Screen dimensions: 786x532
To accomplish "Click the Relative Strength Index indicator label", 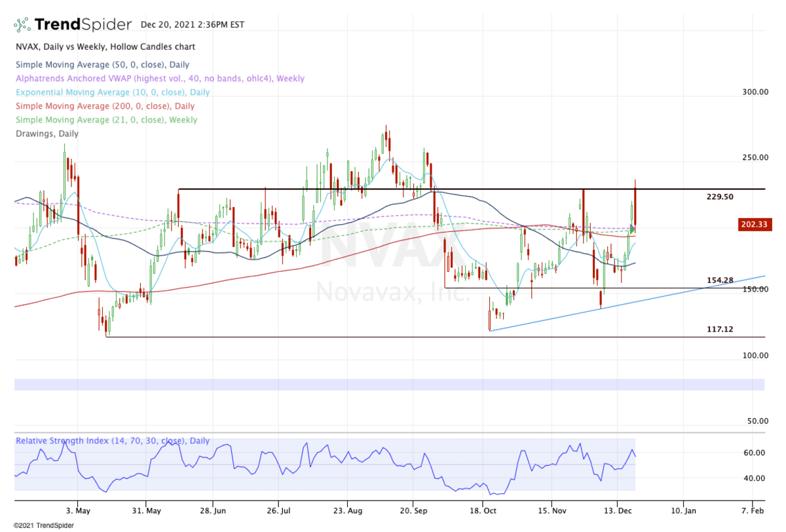I will tap(113, 441).
